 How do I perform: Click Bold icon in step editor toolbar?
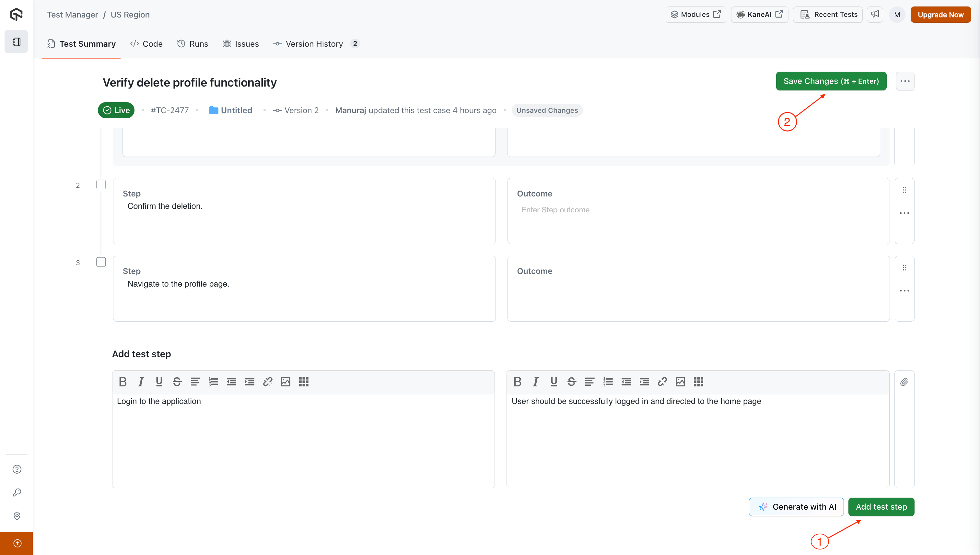(123, 382)
